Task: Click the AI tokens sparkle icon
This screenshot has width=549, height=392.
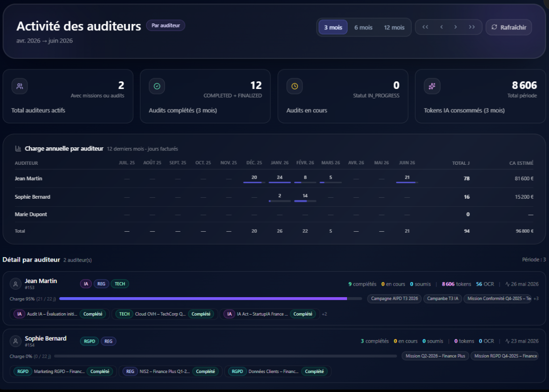Action: [432, 86]
